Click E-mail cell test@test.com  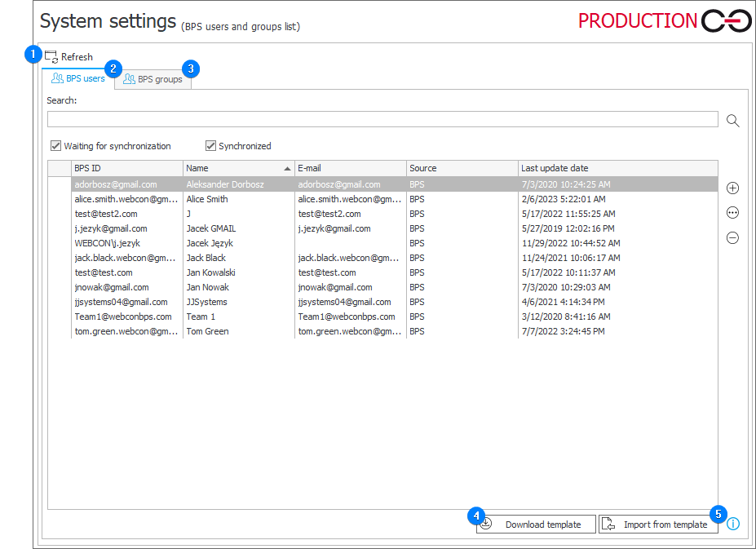point(327,272)
